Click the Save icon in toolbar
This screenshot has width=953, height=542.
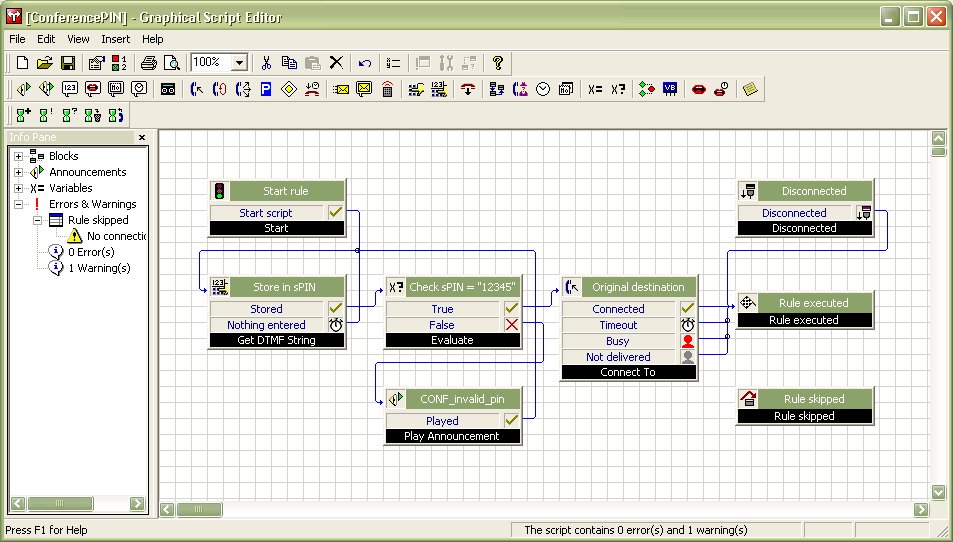click(x=66, y=63)
